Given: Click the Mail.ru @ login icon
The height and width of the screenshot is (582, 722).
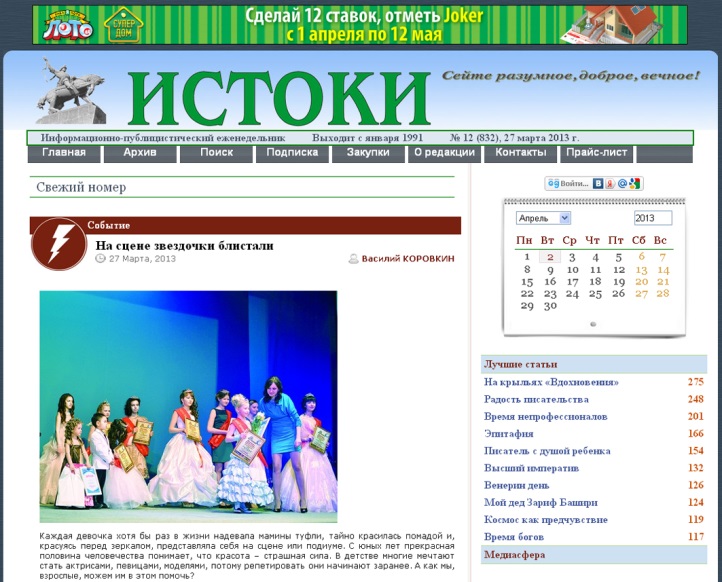Looking at the screenshot, I should pos(622,184).
